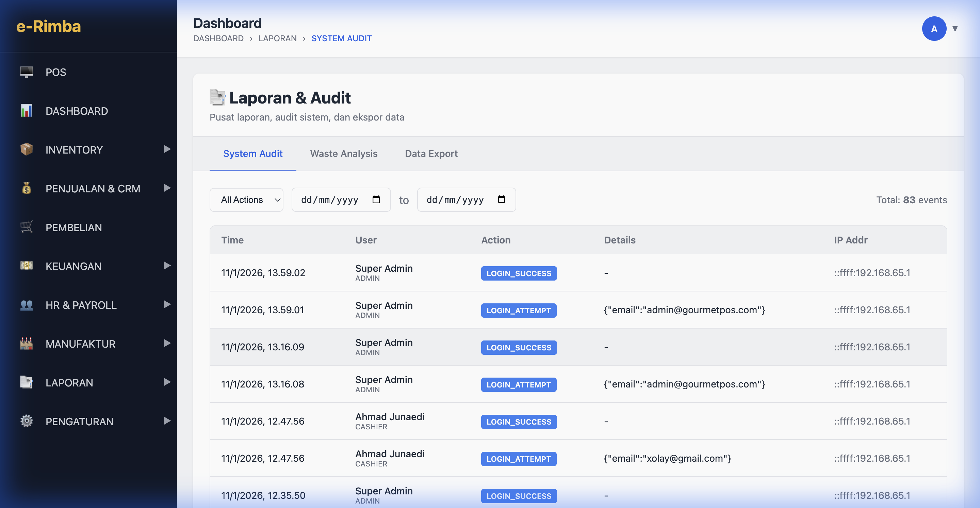980x508 pixels.
Task: Open the All Actions dropdown
Action: [x=246, y=200]
